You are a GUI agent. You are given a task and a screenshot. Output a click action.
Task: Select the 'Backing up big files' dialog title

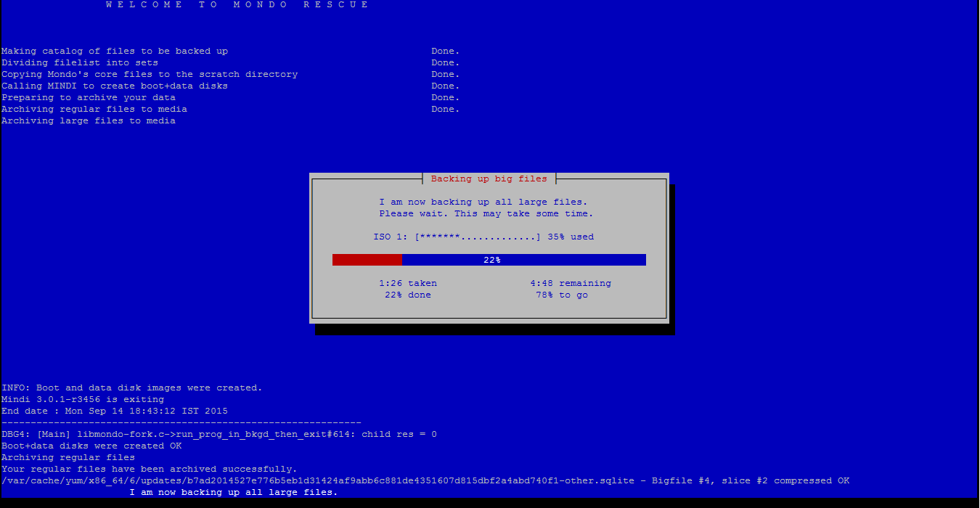point(489,179)
